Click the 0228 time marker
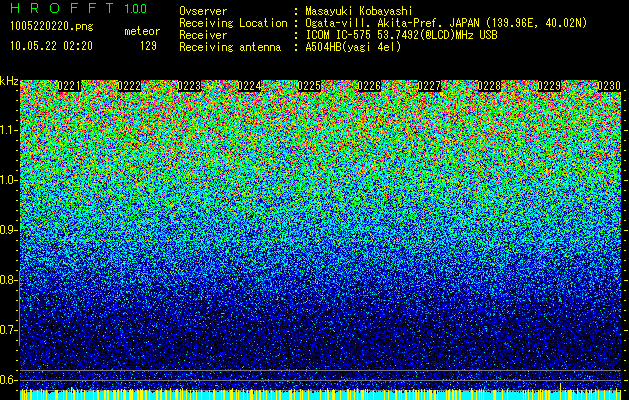Screen dimensions: 629x400 pos(489,86)
